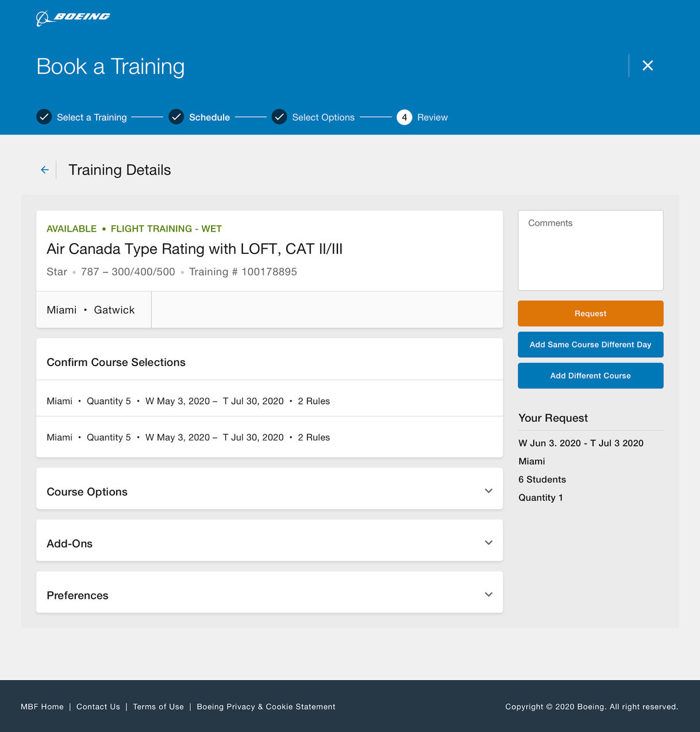The image size is (700, 732).
Task: Click the Request button
Action: (590, 313)
